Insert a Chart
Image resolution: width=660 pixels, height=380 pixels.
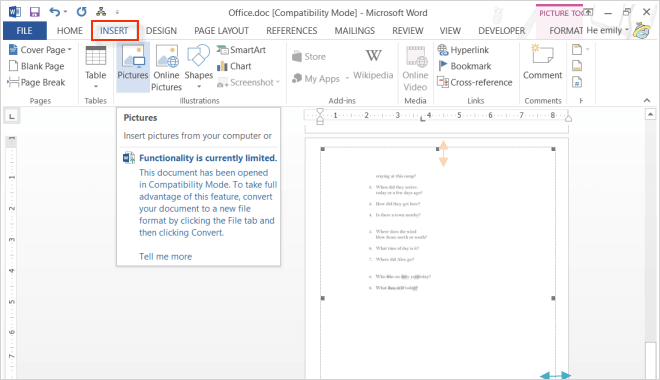click(234, 66)
